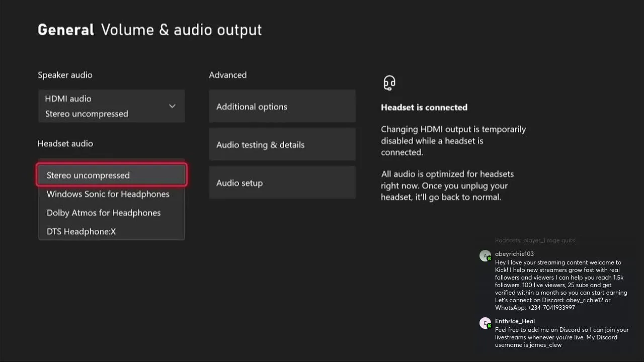The height and width of the screenshot is (362, 644).
Task: Expand the Speaker audio chevron arrow
Action: tap(172, 106)
